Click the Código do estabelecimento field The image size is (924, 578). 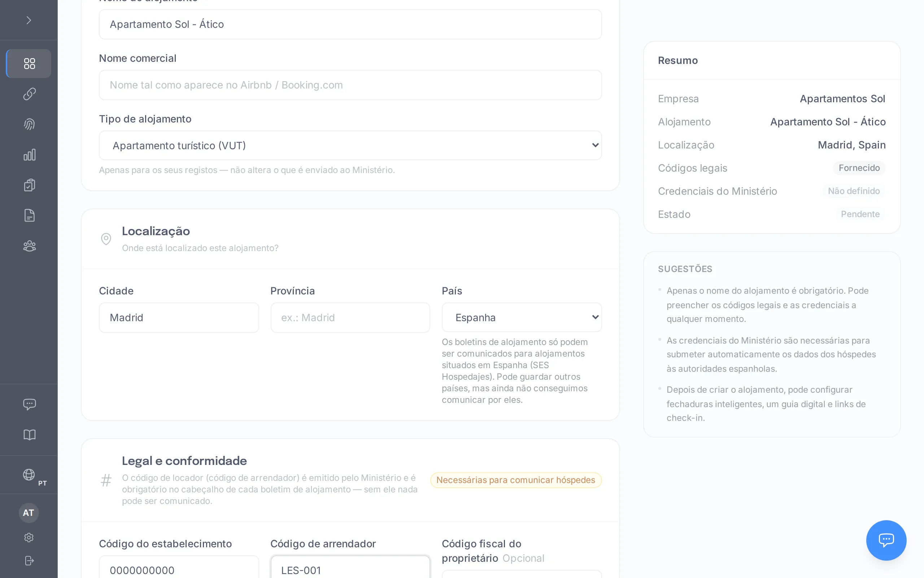179,568
